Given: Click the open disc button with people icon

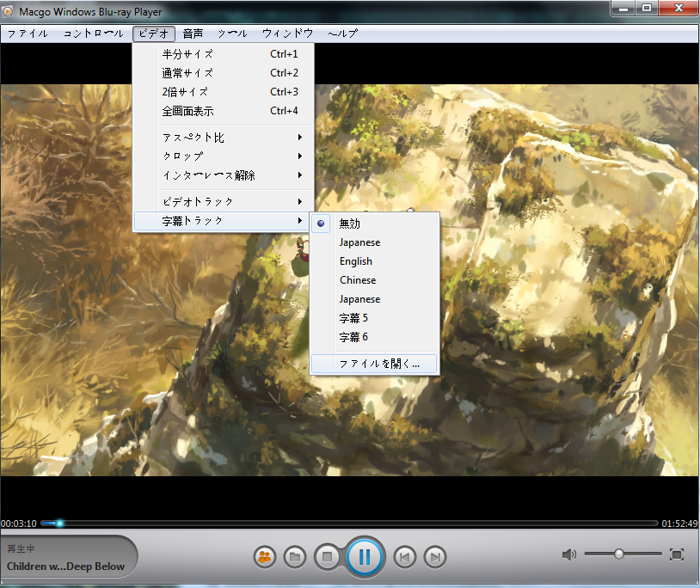Looking at the screenshot, I should (x=264, y=556).
